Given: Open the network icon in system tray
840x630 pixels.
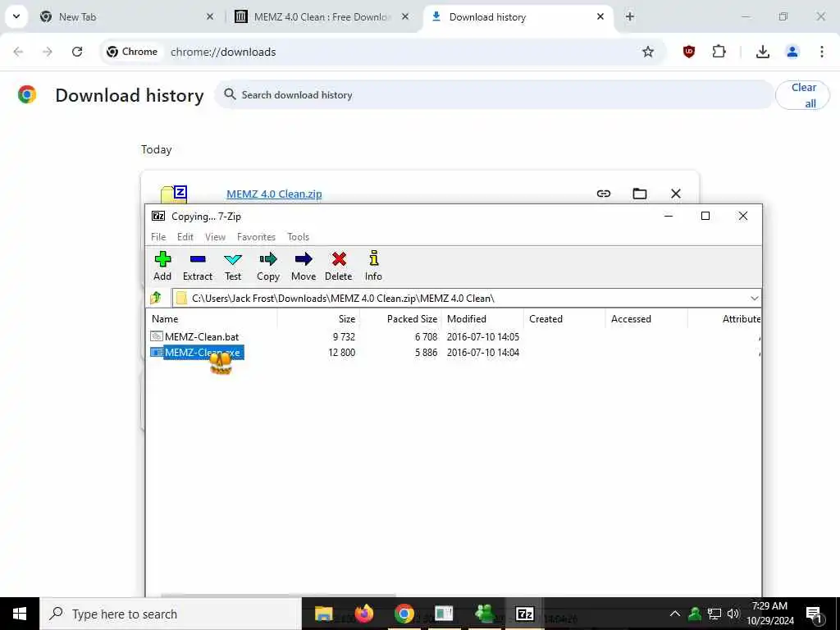Looking at the screenshot, I should coord(714,614).
